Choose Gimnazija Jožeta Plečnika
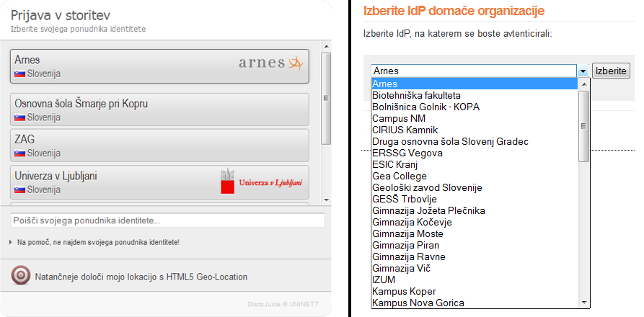Image resolution: width=644 pixels, height=317 pixels. click(x=475, y=210)
